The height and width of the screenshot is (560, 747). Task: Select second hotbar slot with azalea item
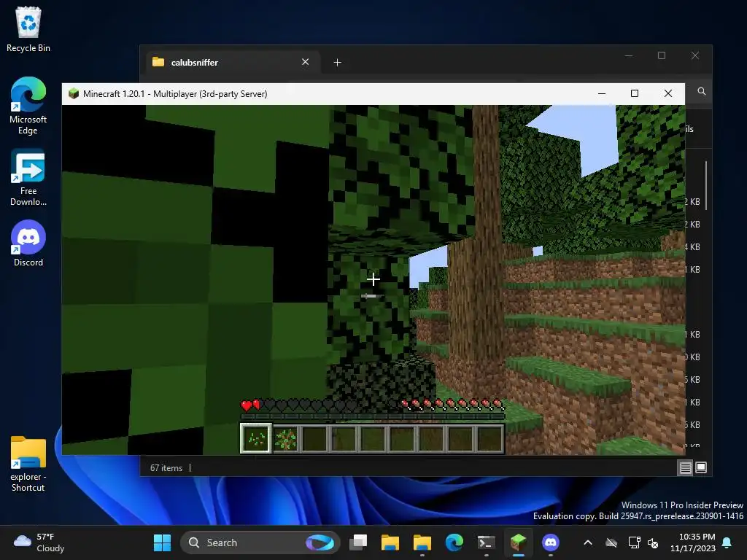coord(285,438)
